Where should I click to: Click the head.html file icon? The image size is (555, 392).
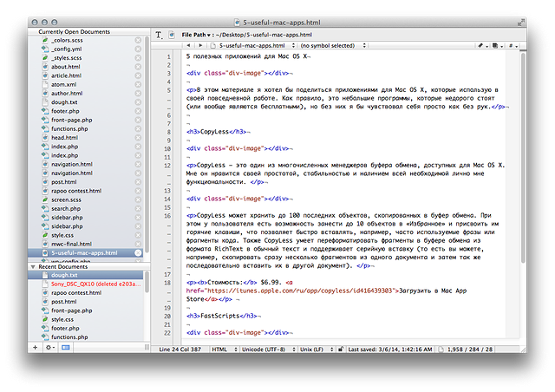pos(45,137)
